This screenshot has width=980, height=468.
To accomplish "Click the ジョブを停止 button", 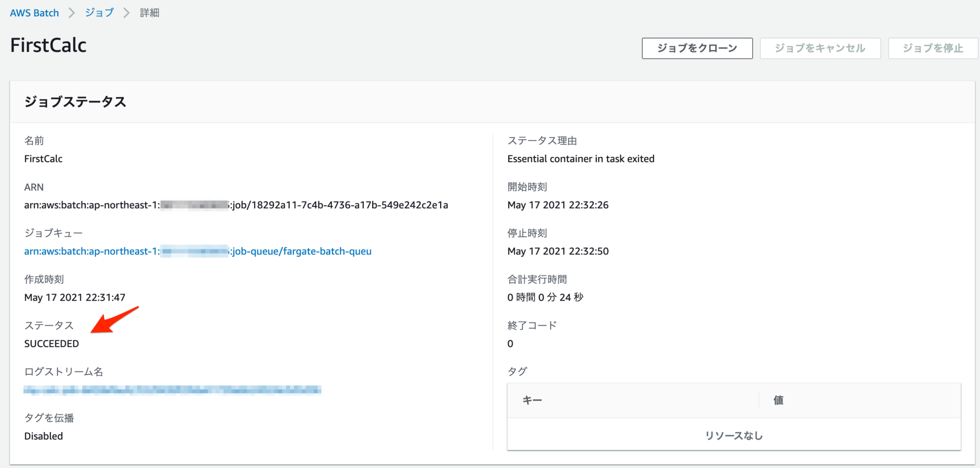I will pos(932,48).
